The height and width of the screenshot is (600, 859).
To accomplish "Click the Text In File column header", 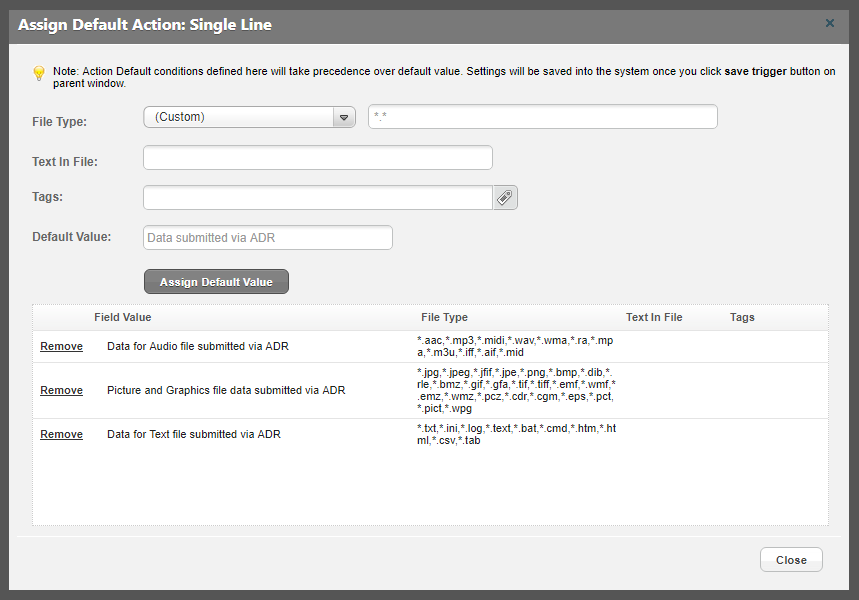I will click(654, 317).
